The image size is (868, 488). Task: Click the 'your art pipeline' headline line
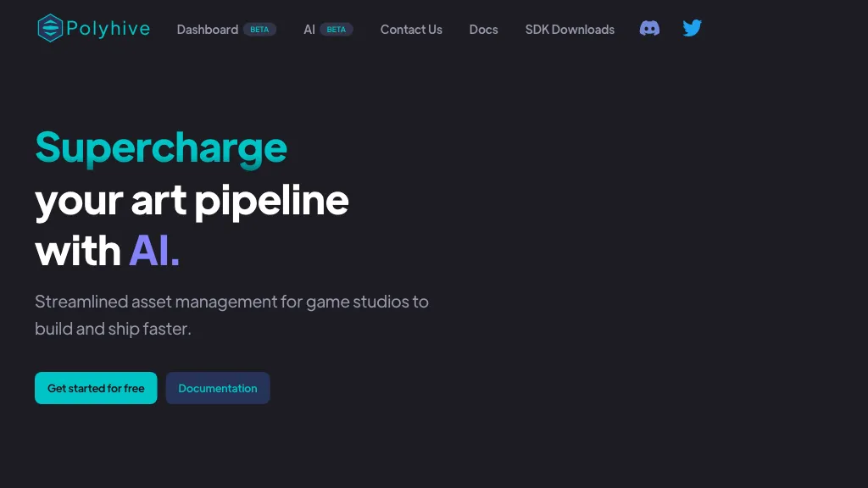pos(192,200)
